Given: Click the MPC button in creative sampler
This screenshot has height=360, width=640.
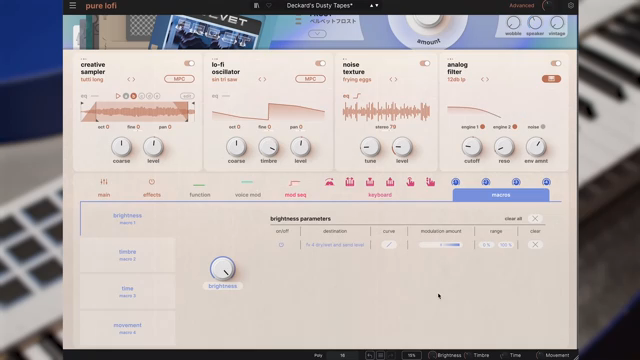Looking at the screenshot, I should click(x=179, y=79).
